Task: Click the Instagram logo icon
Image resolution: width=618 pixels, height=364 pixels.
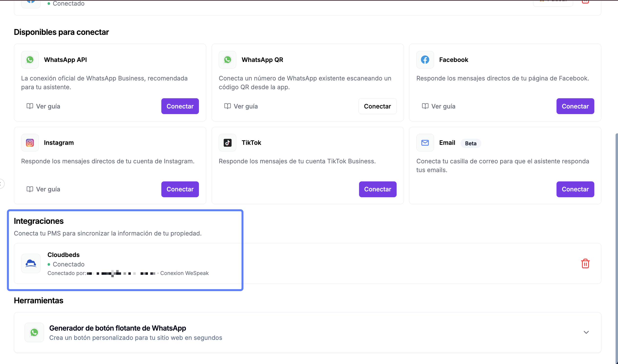Action: click(x=30, y=143)
